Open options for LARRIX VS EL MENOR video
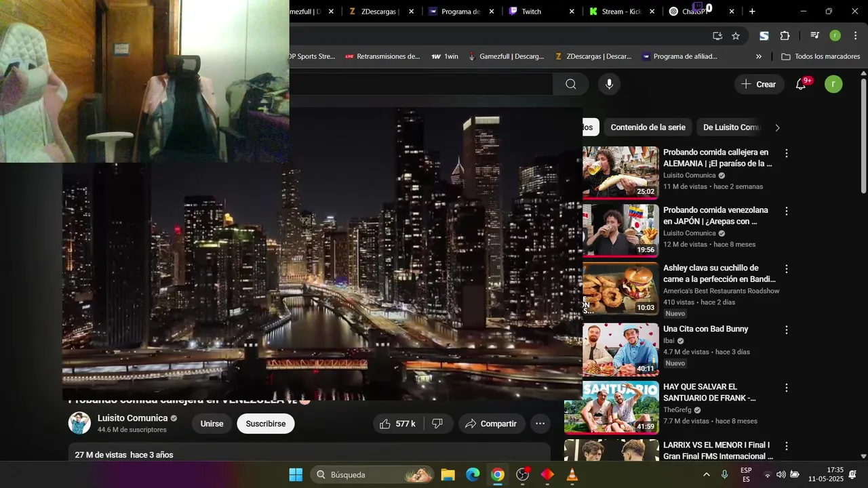 [787, 447]
